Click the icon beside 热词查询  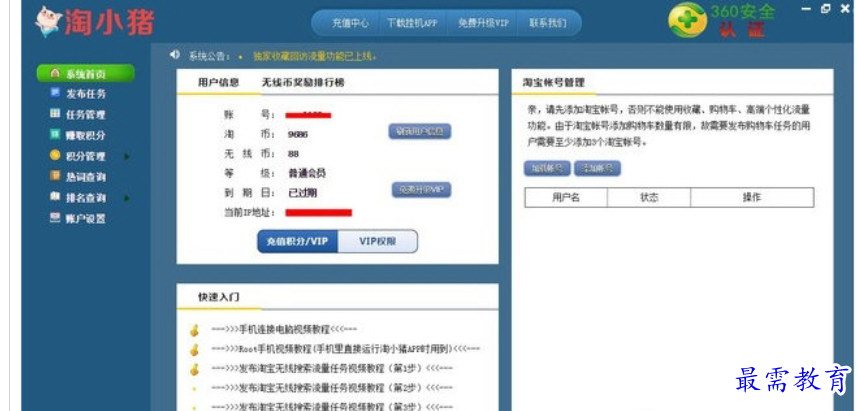[55, 176]
